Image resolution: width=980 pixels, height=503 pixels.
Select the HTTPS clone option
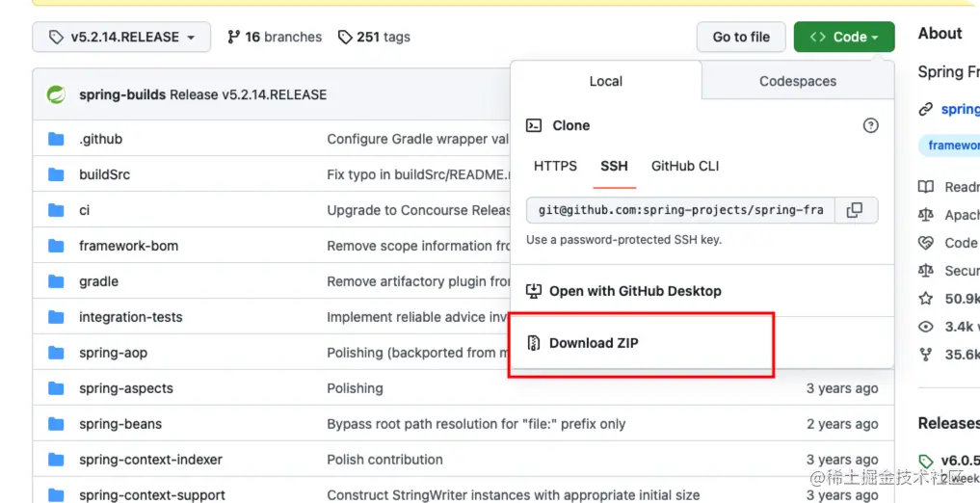(x=555, y=166)
